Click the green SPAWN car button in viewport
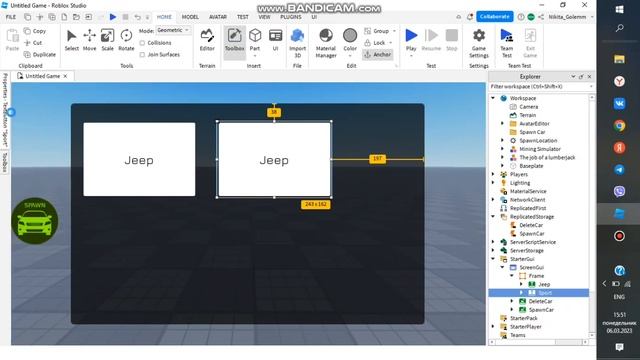Viewport: 640px width, 360px height. pos(35,221)
